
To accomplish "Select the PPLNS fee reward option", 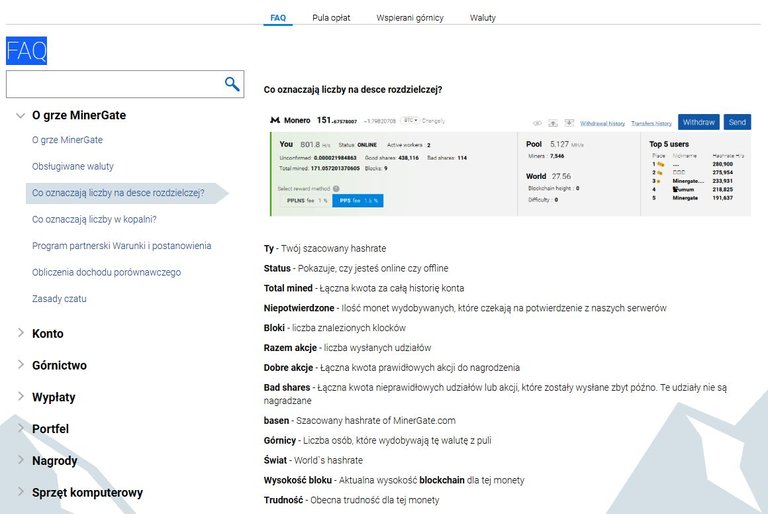I will click(306, 200).
